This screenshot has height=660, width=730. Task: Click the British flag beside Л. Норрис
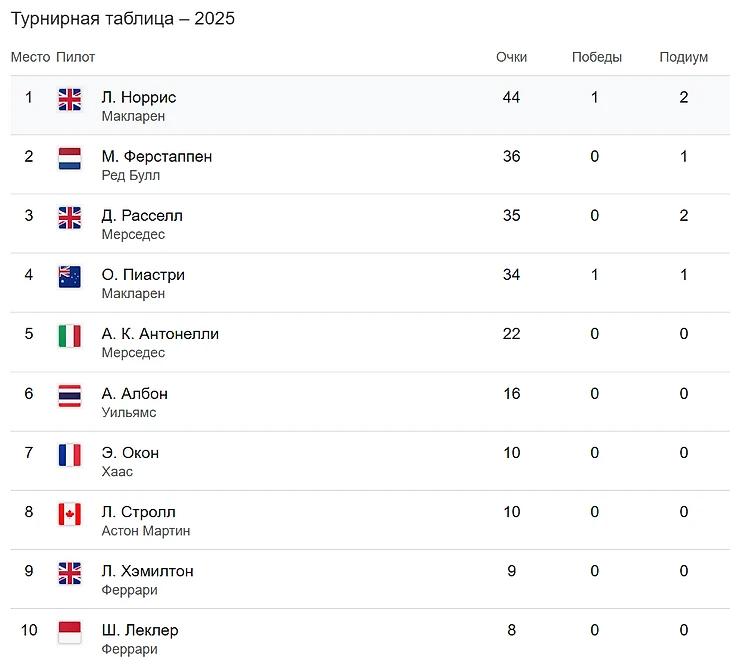(x=69, y=99)
